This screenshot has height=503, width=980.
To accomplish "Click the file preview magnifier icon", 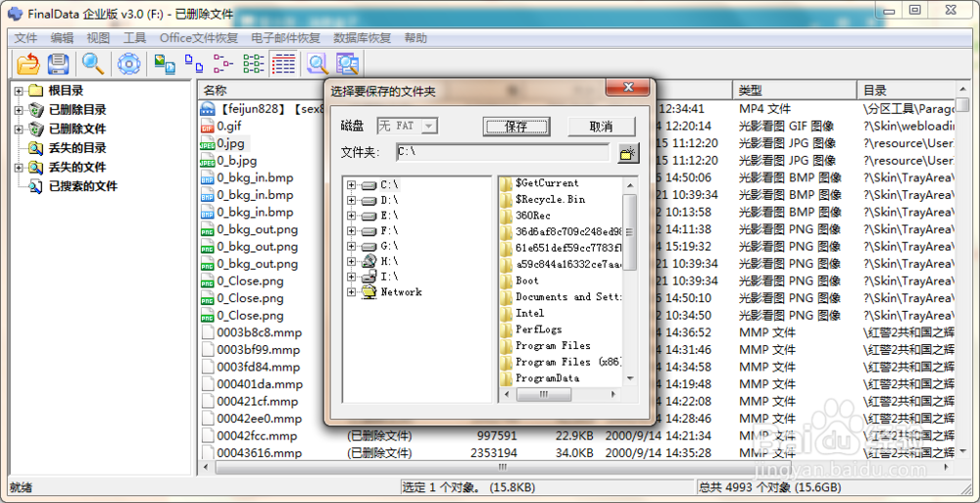I will point(318,64).
